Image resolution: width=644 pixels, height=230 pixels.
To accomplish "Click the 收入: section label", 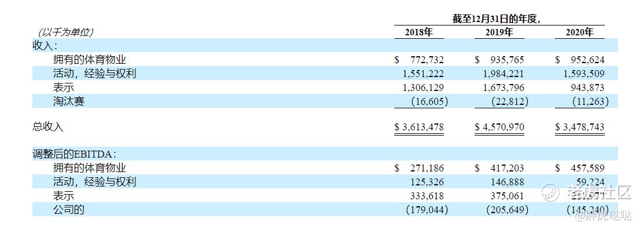I will pyautogui.click(x=45, y=46).
